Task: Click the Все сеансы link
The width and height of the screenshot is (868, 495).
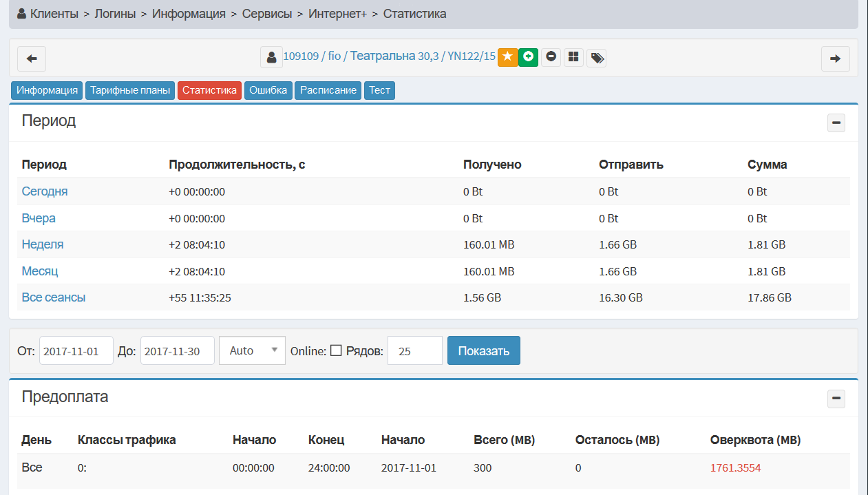Action: [54, 297]
